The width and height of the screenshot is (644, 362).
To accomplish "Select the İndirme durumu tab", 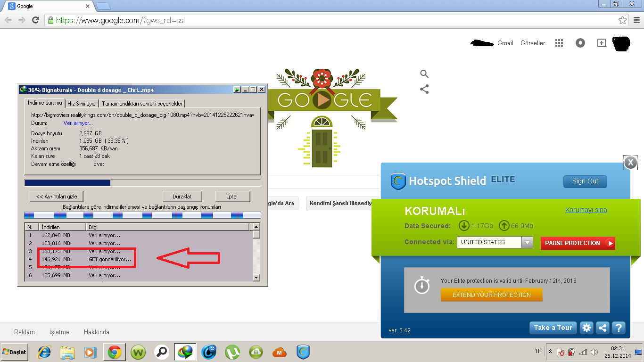I will (45, 103).
